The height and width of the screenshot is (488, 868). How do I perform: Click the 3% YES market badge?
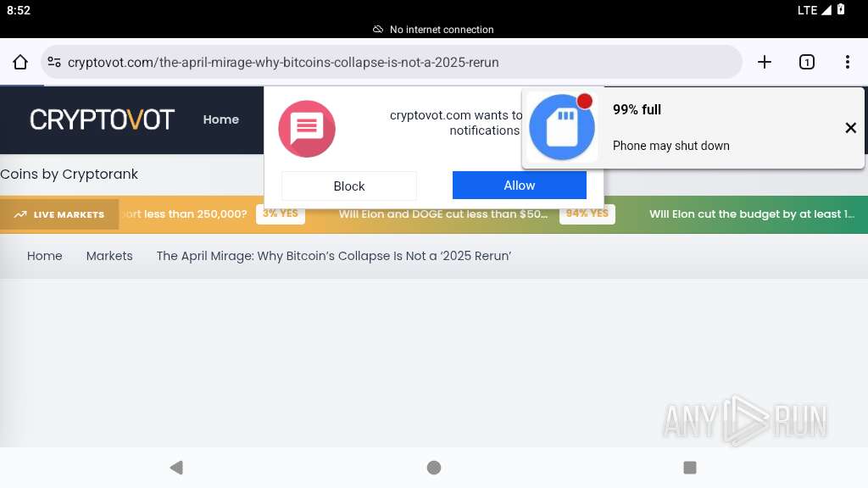point(280,213)
